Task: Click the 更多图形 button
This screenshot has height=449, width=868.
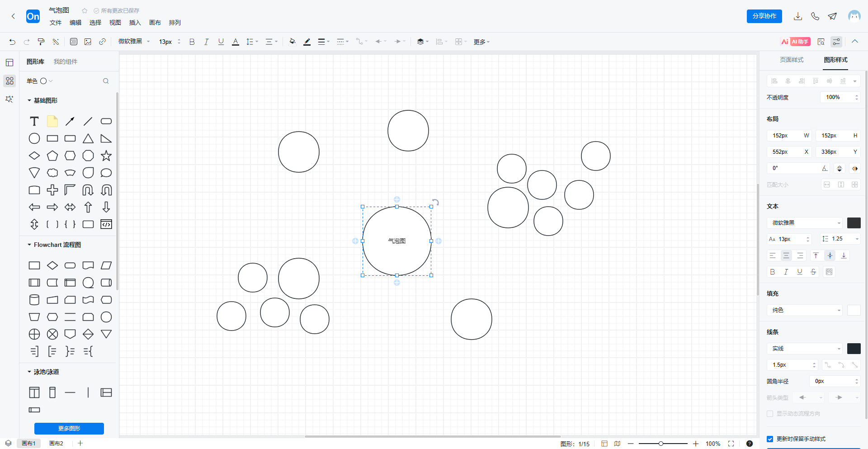Action: pos(69,428)
